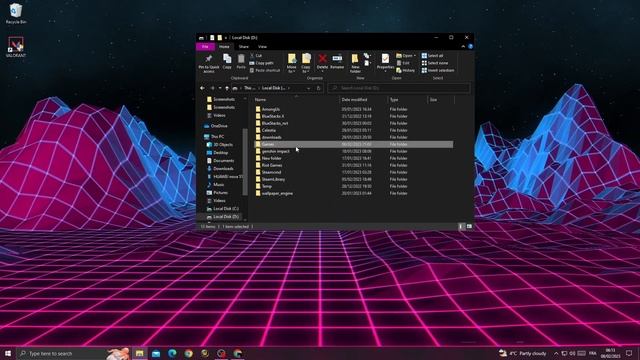Click the Cut scissors command
This screenshot has height=360, width=640.
point(256,56)
